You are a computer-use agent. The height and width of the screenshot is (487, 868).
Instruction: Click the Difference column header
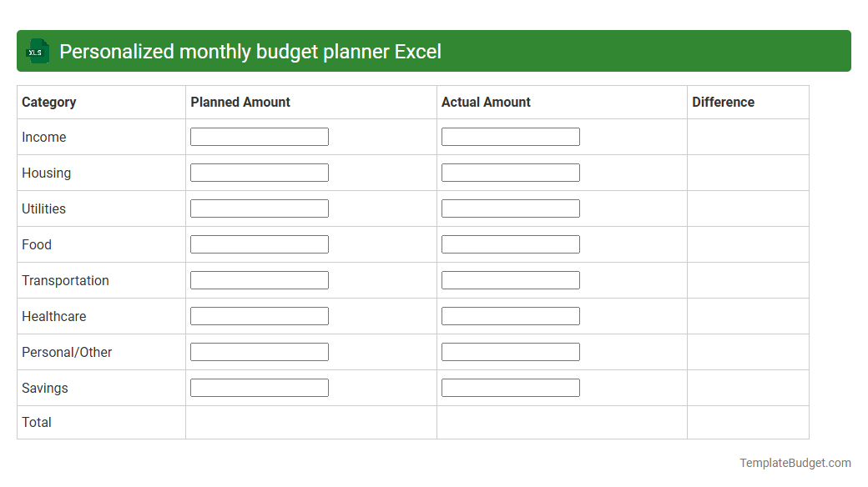coord(723,102)
